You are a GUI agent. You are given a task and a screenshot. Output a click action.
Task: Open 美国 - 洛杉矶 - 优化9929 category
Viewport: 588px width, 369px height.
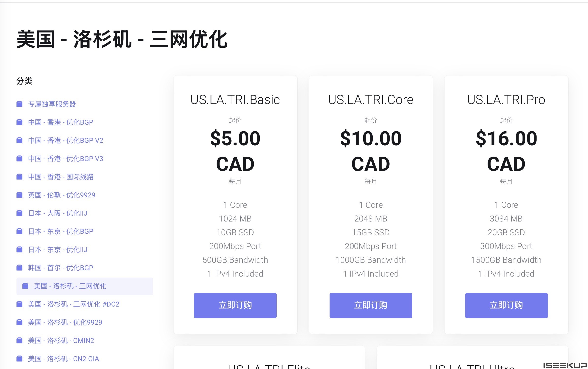(x=65, y=322)
